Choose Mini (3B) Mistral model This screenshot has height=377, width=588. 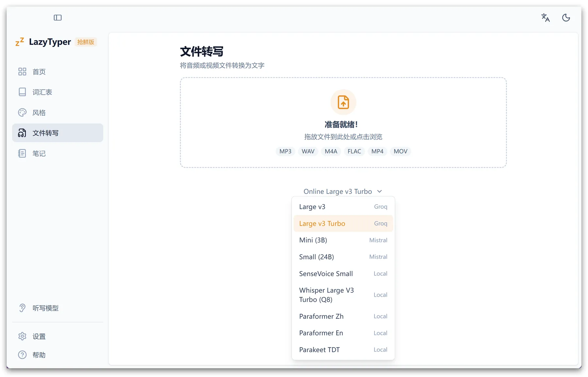[x=343, y=240]
